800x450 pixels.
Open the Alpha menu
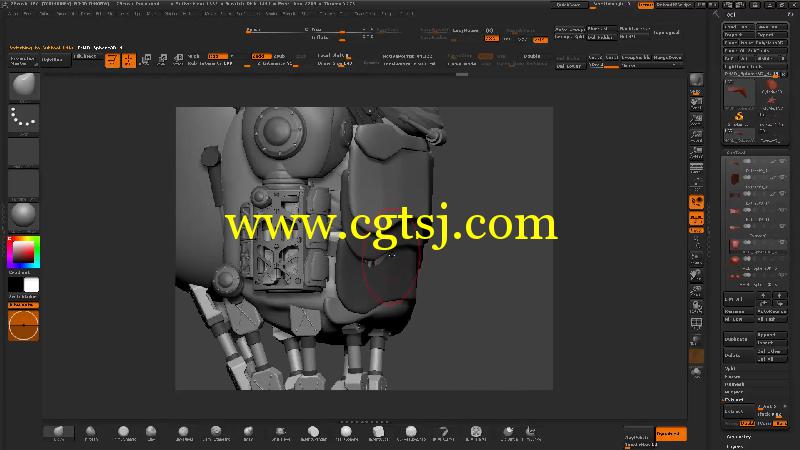click(x=14, y=13)
